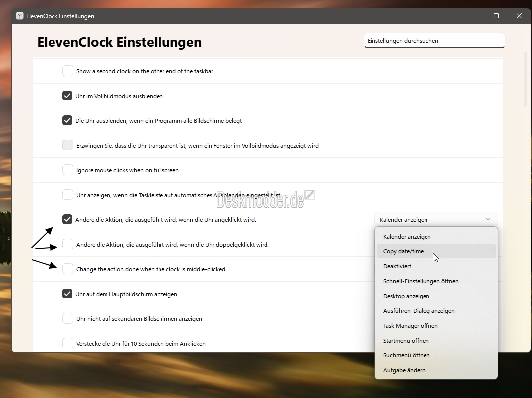Enable 'Uhr anzeigen, wenn die Taskleiste auf automatisches Ausblenden' checkbox
This screenshot has height=398, width=532.
(68, 195)
